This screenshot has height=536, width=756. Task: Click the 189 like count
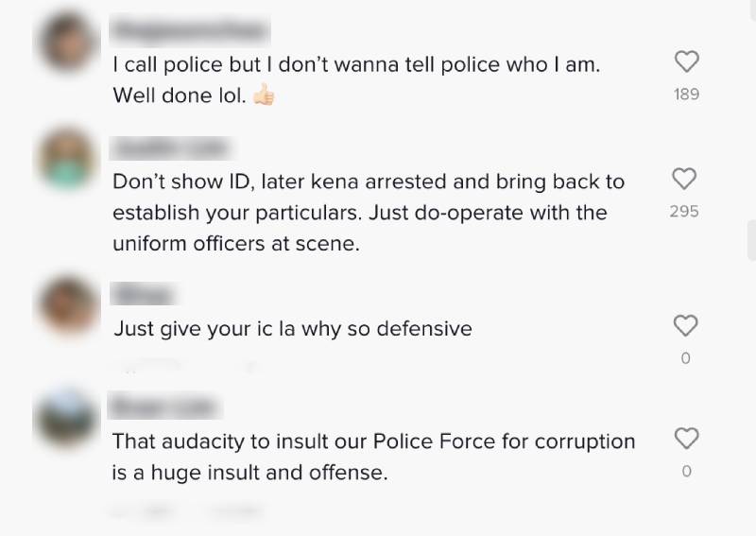pos(686,95)
